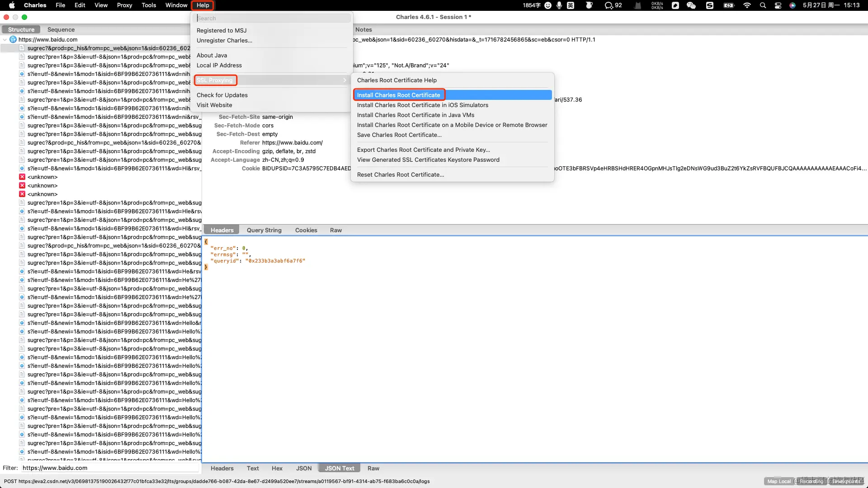Switch to the Sequence tab
868x488 pixels.
tap(61, 29)
